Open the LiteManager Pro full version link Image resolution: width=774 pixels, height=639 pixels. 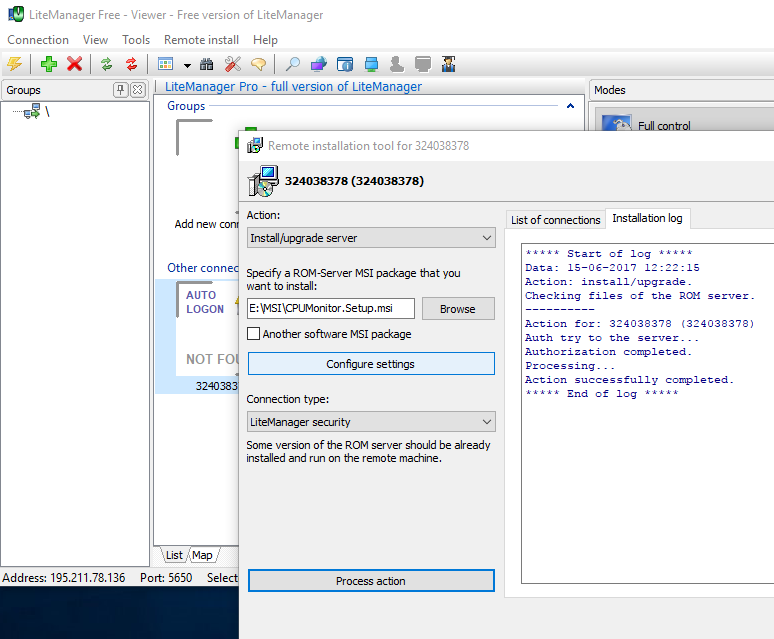click(x=293, y=87)
